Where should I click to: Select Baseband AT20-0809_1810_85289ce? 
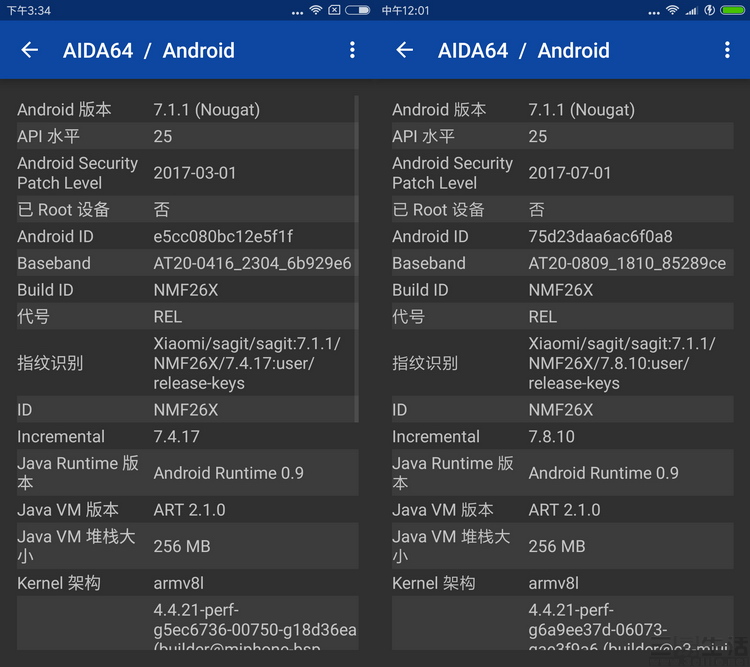pos(627,263)
